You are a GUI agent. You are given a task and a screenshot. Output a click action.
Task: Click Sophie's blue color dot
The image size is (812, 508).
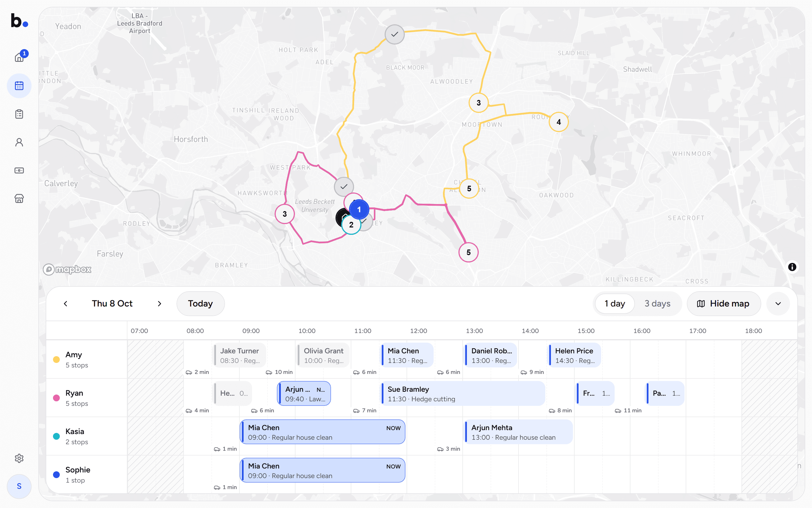tap(56, 475)
